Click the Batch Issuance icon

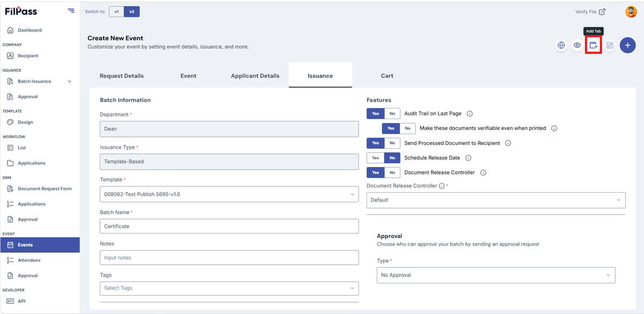10,82
